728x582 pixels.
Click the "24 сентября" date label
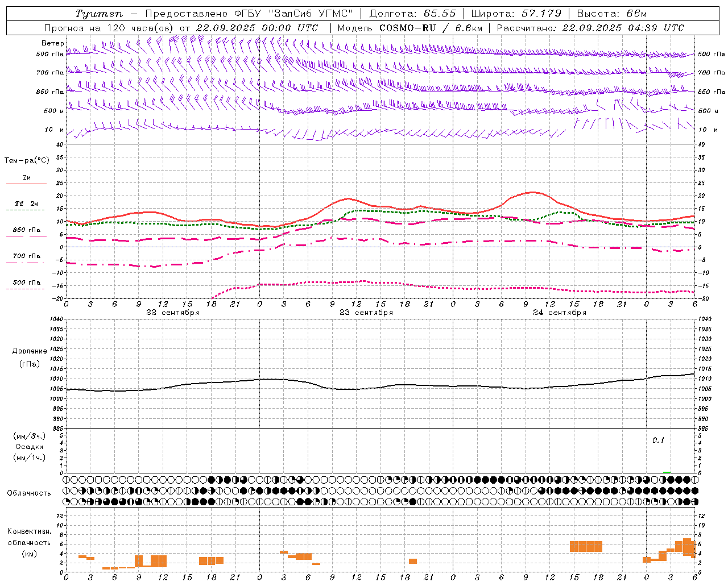coord(560,313)
